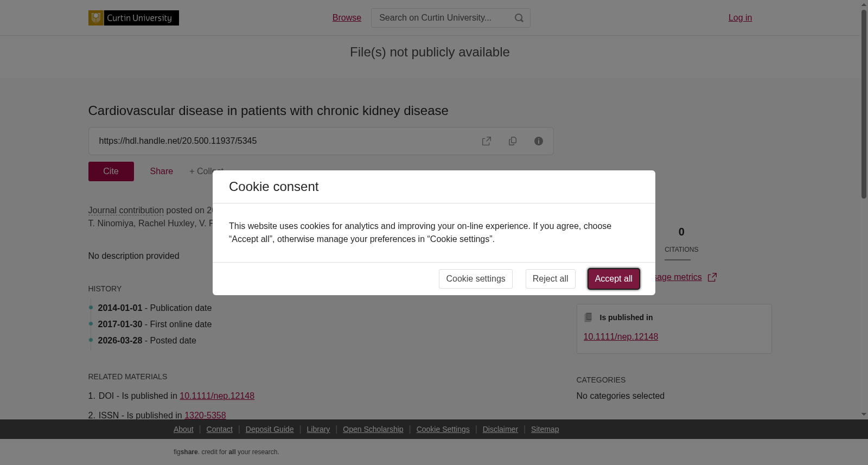The height and width of the screenshot is (465, 868).
Task: Click the Curtin University logo
Action: pos(133,18)
